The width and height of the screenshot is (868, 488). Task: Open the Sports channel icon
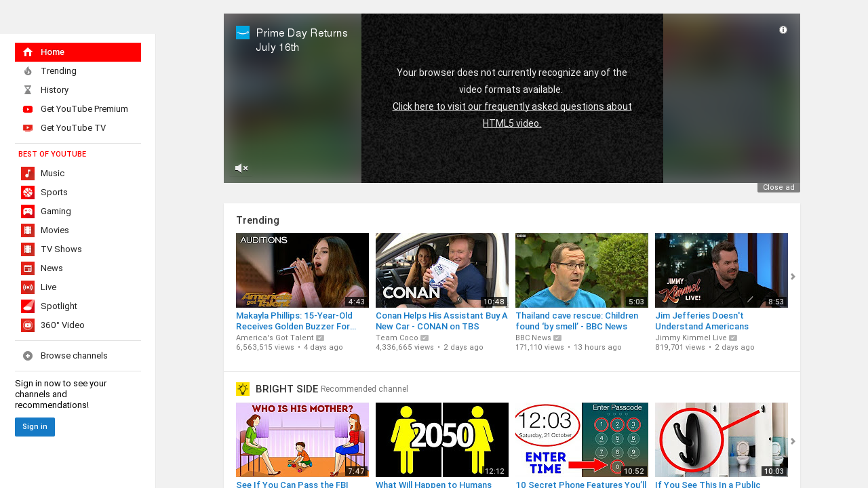coord(28,192)
